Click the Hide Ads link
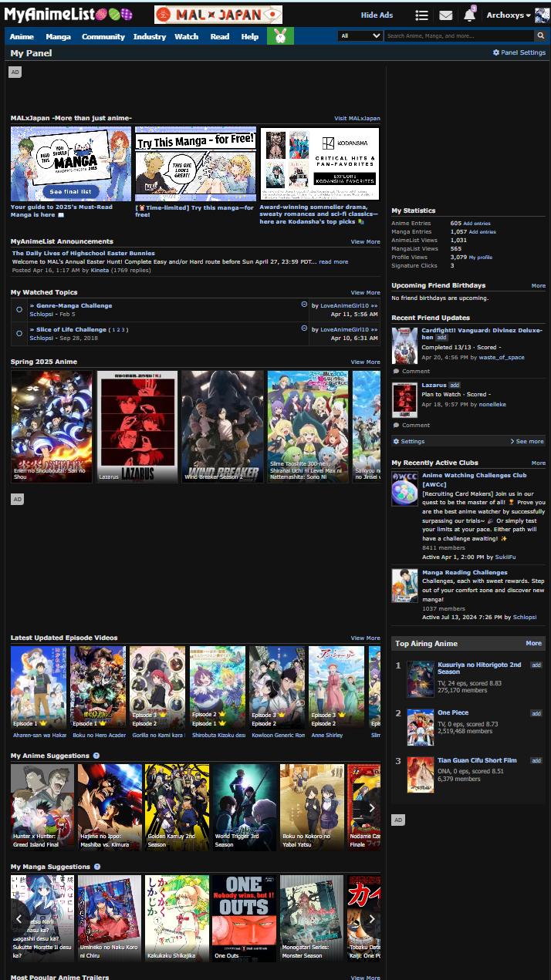 pos(377,15)
